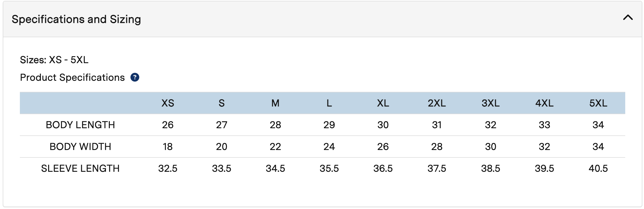Viewport: 644px width, 209px height.
Task: Click the 3XL column header
Action: tap(491, 103)
